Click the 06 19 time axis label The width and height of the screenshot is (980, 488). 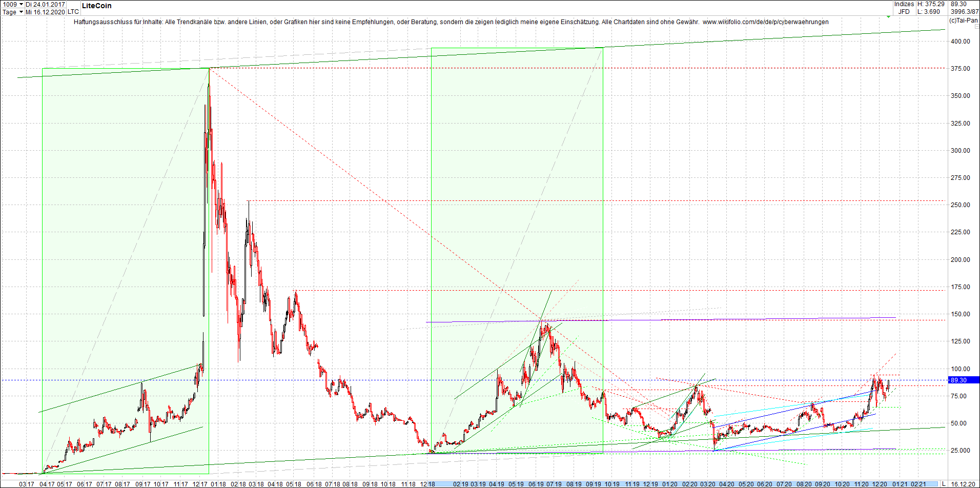tap(536, 484)
